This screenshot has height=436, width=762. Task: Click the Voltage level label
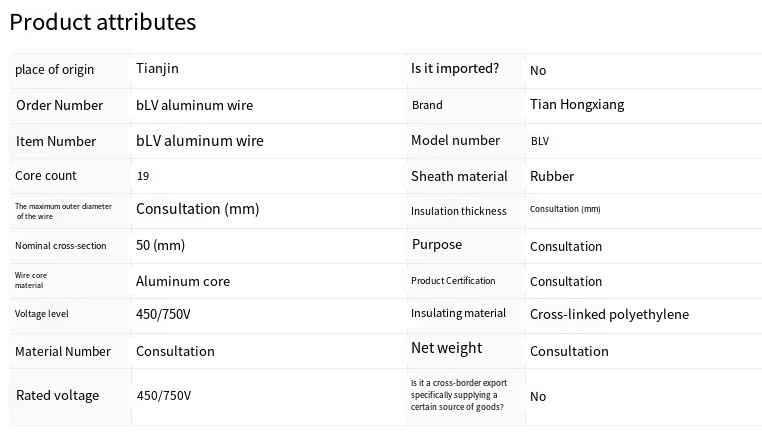42,314
